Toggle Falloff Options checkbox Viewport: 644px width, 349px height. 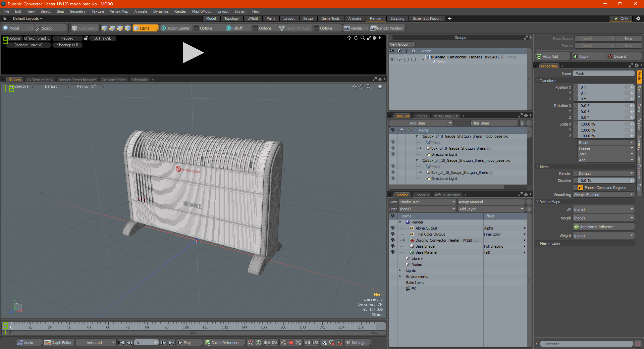coord(255,28)
